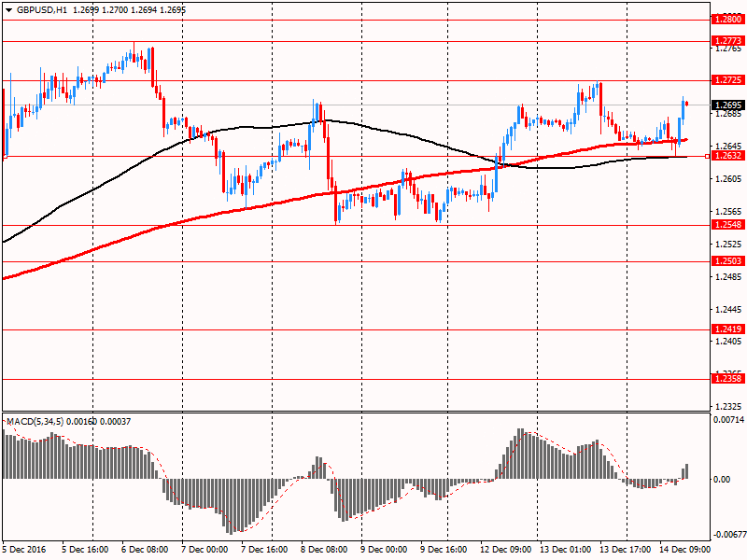Viewport: 747px width, 560px height.
Task: Click the -0.00677 MACD scale value
Action: click(x=728, y=535)
